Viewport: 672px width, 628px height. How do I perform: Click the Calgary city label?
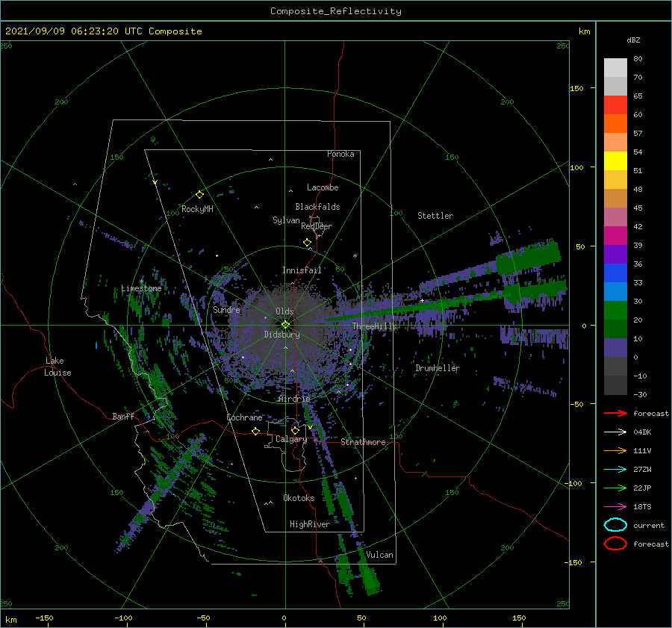click(291, 439)
